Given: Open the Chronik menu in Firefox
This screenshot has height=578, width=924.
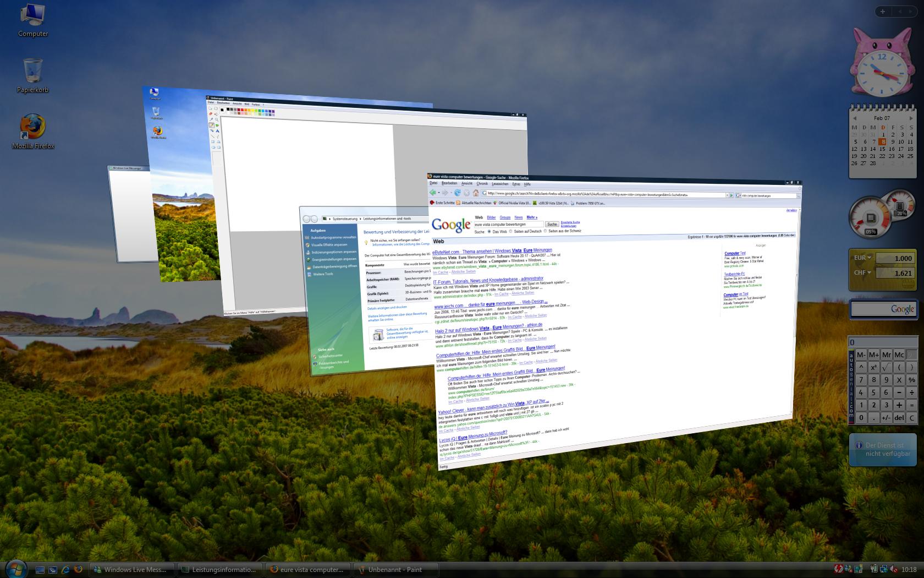Looking at the screenshot, I should tap(482, 184).
